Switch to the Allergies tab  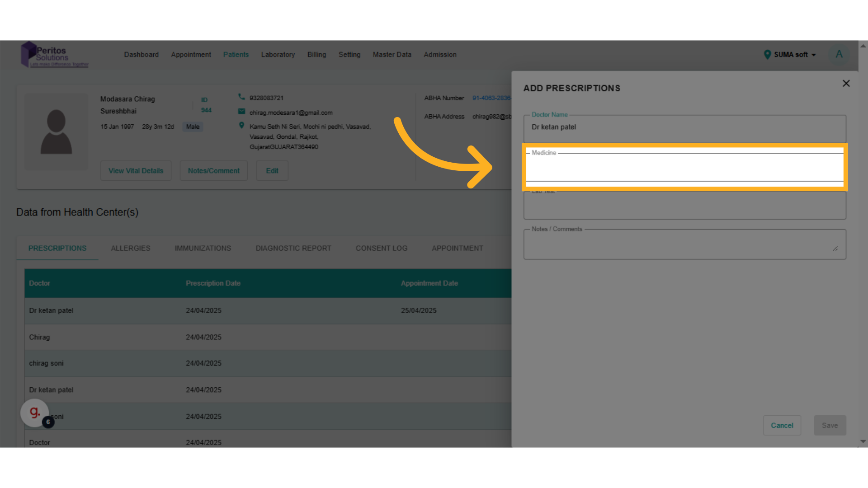click(130, 248)
